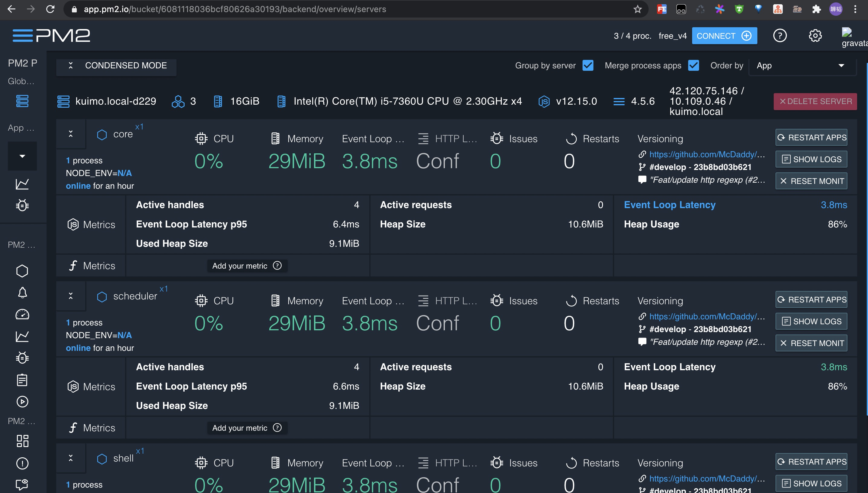Bookmark page with the star icon
The width and height of the screenshot is (868, 493).
pyautogui.click(x=638, y=9)
